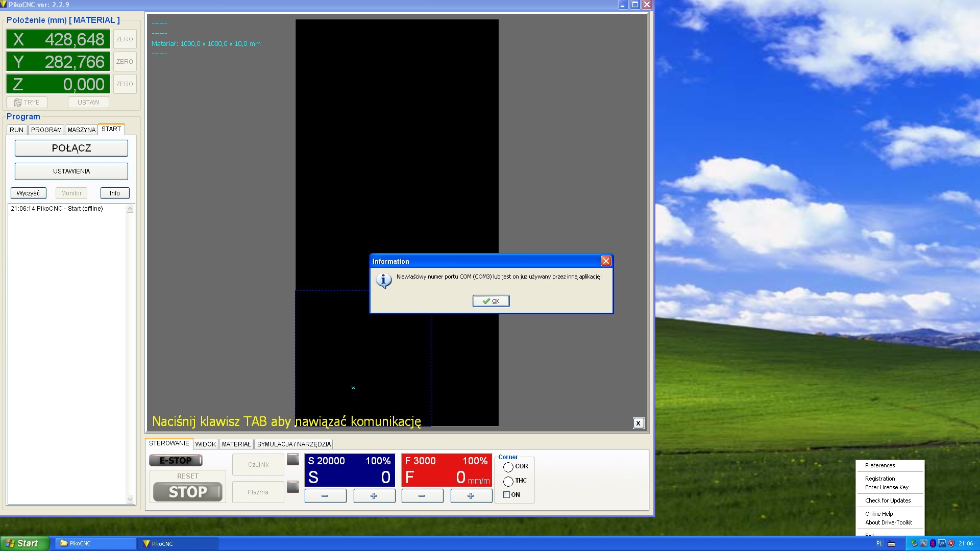This screenshot has height=551, width=980.
Task: Click the large STOP button
Action: pyautogui.click(x=188, y=492)
